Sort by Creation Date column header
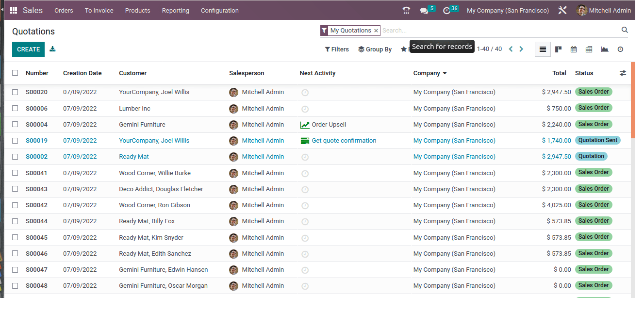 (83, 73)
